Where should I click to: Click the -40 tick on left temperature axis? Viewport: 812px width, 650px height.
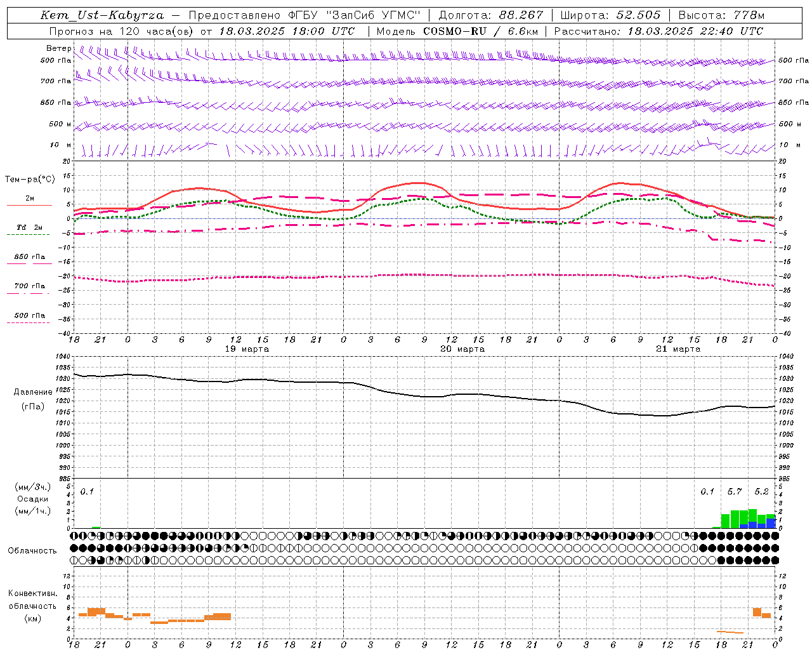65,334
